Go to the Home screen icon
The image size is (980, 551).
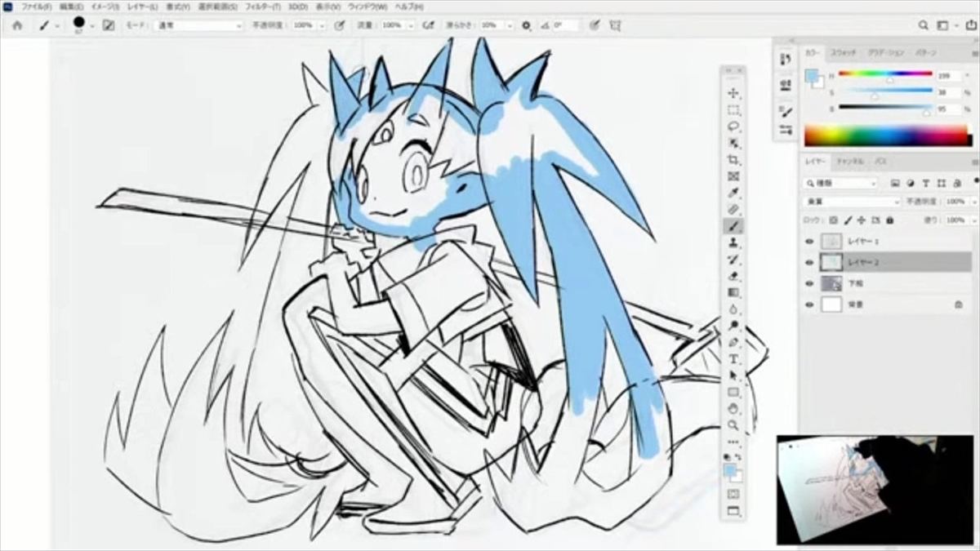point(17,25)
